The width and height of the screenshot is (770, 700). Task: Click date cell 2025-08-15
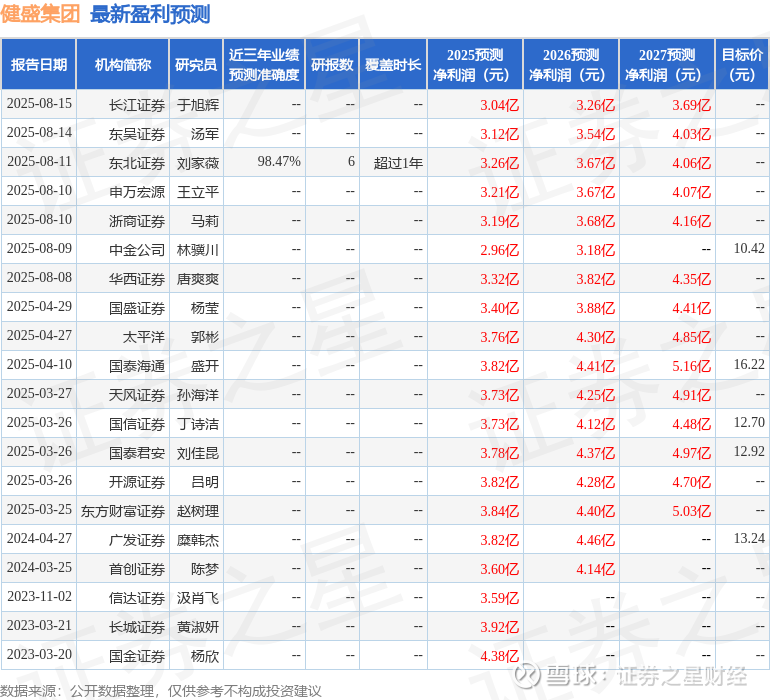39,104
